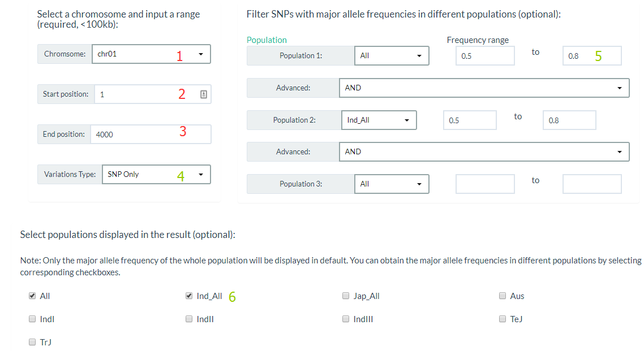Uncheck the All population checkbox
Screen dimensions: 644x351
[x=32, y=296]
